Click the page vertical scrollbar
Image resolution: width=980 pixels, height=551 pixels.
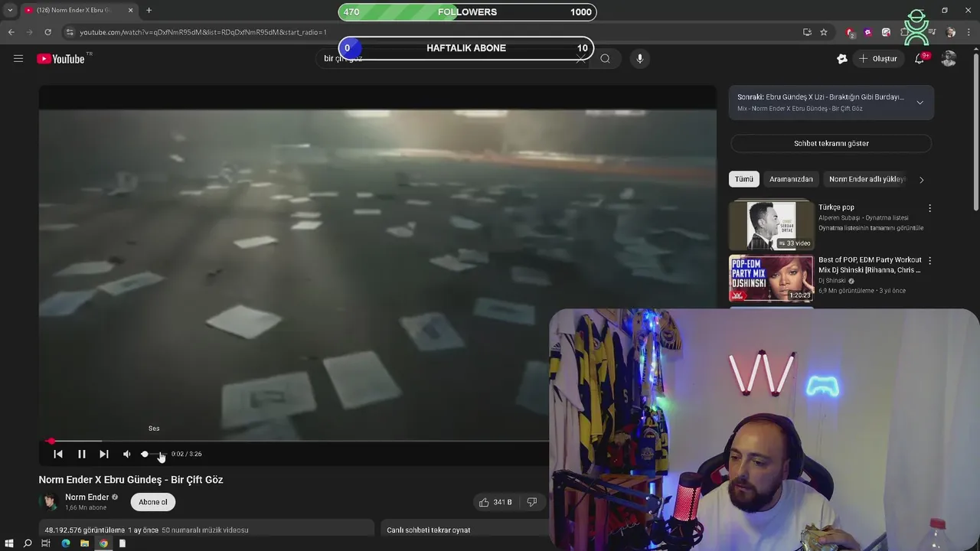(975, 130)
